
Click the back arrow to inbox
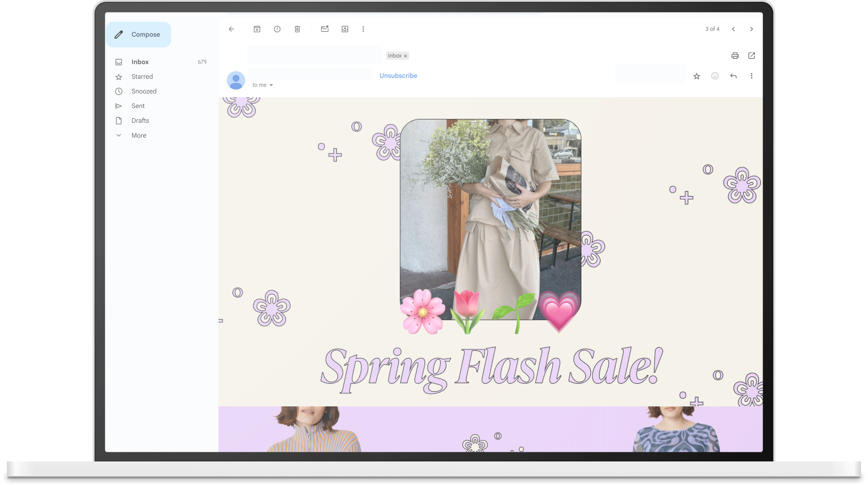tap(231, 29)
